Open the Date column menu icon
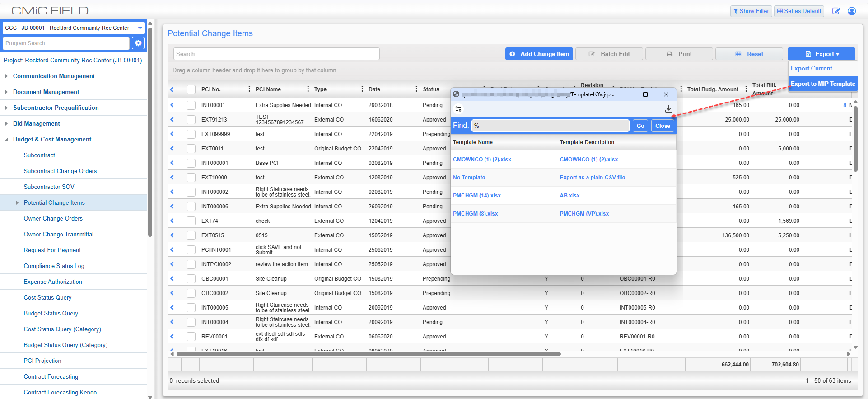 tap(416, 89)
